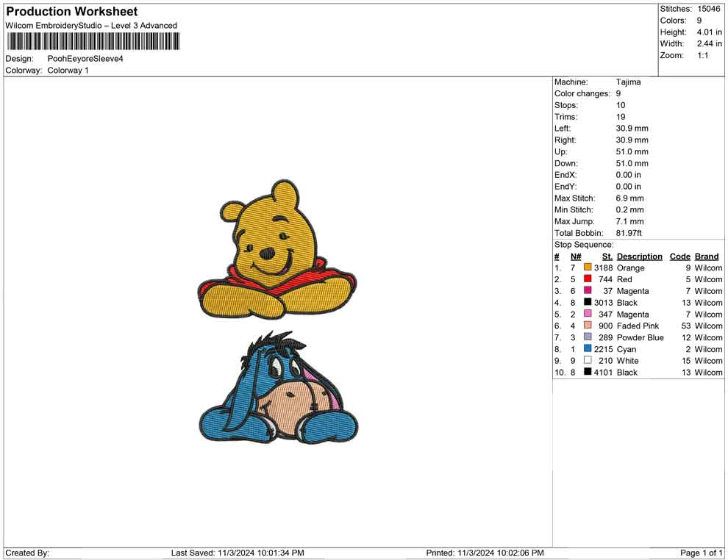Image resolution: width=728 pixels, height=560 pixels.
Task: Click the Red color swatch in stop sequence
Action: point(588,279)
